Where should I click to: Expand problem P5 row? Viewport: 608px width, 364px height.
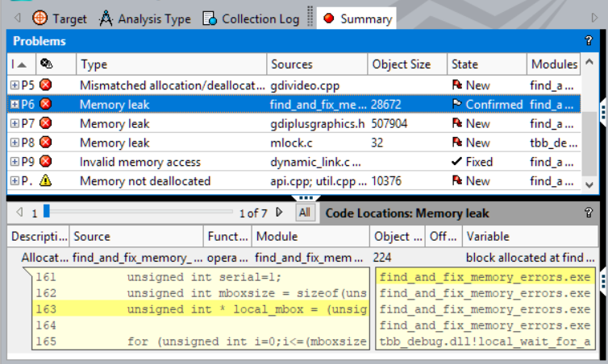15,85
